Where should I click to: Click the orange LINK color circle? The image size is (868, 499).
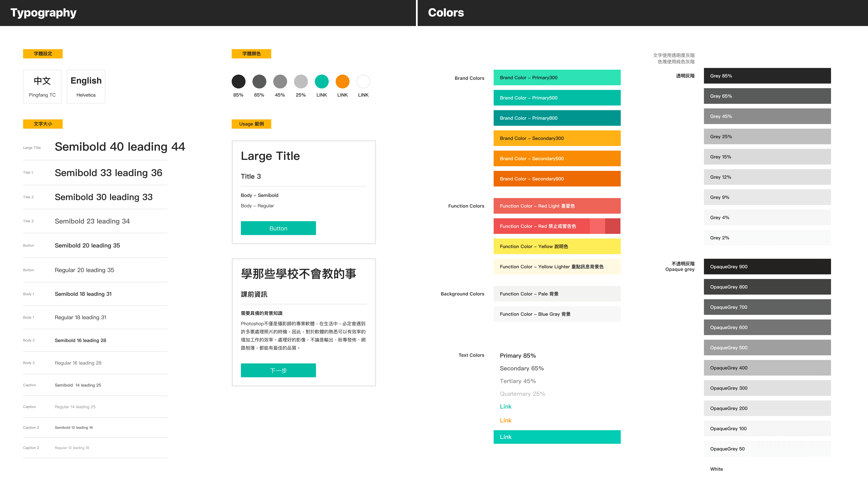coord(342,82)
